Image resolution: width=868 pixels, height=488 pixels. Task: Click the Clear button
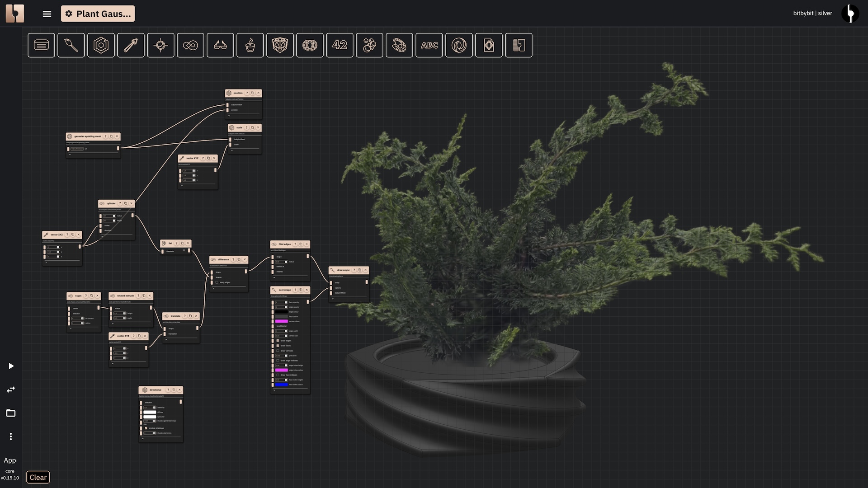click(38, 477)
